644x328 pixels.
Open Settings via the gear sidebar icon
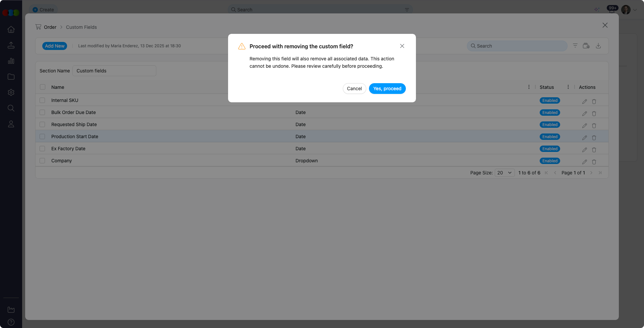coord(11,92)
